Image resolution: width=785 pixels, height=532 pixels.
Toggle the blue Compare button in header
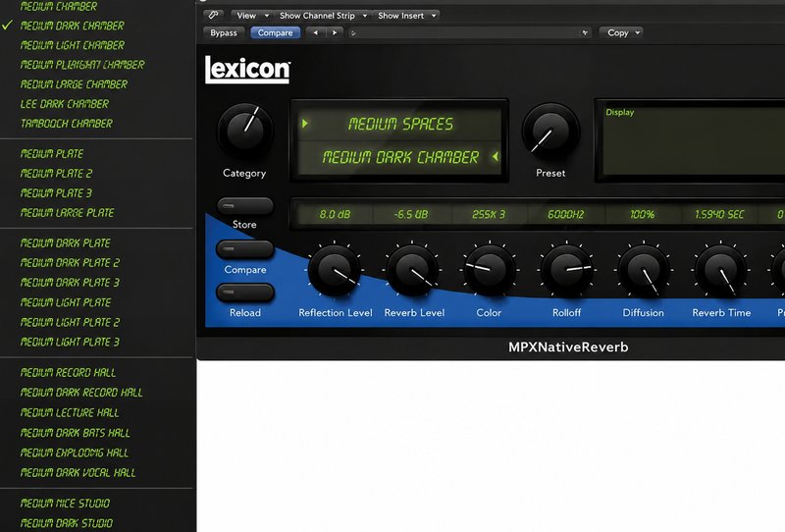(275, 32)
